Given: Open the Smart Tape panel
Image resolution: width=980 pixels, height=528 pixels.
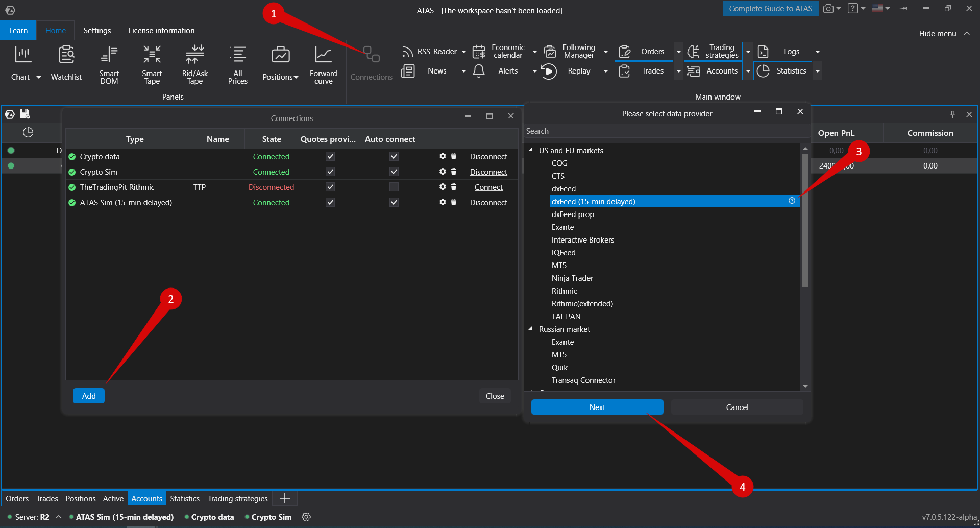Looking at the screenshot, I should [x=152, y=63].
